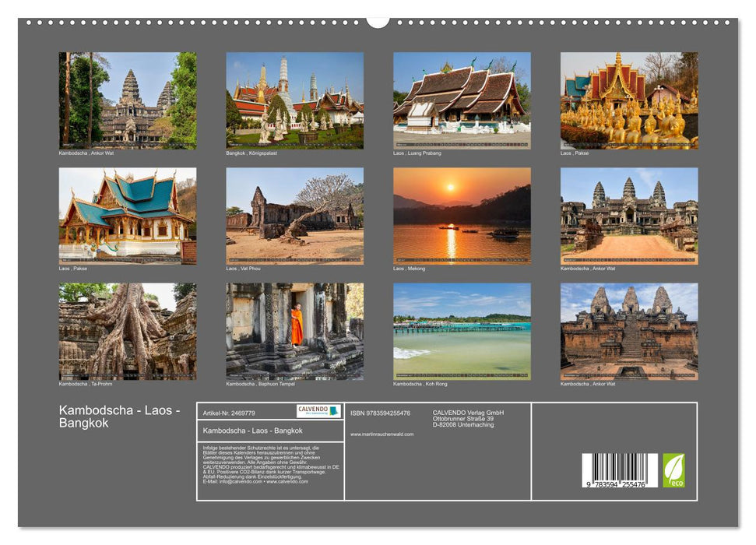Open www.martinrauchenwald.com link
The width and height of the screenshot is (756, 545).
(x=382, y=434)
